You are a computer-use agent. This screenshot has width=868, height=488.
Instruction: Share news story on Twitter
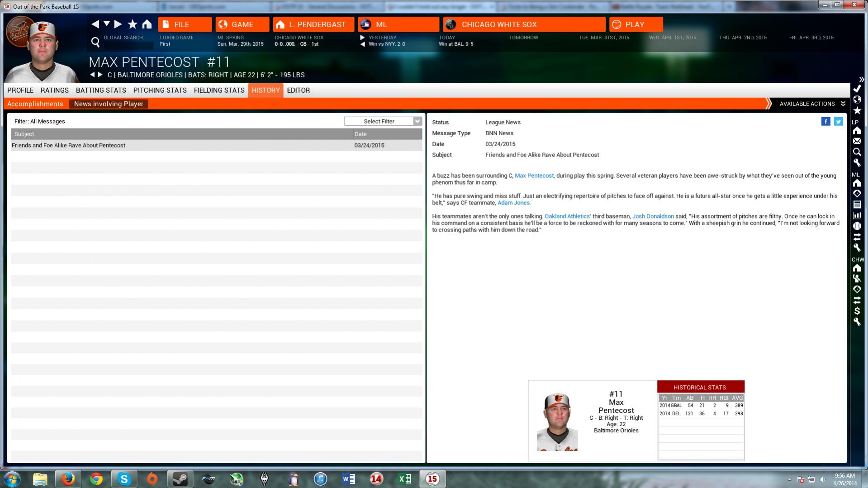coord(839,121)
